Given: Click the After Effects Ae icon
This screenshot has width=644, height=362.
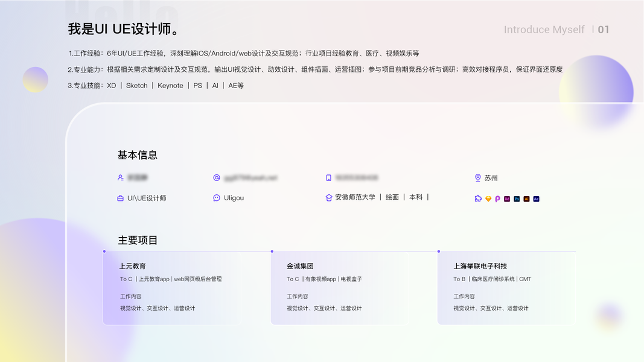Looking at the screenshot, I should coord(536,198).
